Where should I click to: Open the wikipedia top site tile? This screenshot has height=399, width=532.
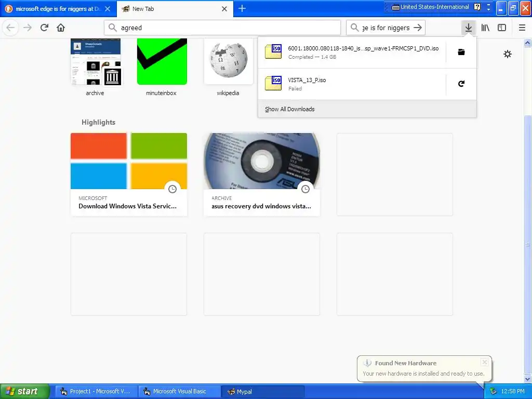(228, 67)
